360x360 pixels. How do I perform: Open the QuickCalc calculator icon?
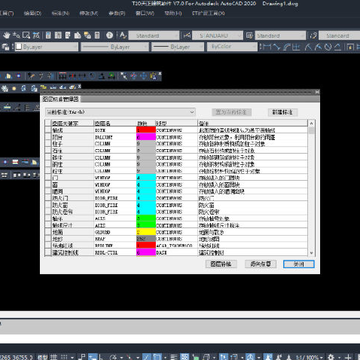pos(97,35)
